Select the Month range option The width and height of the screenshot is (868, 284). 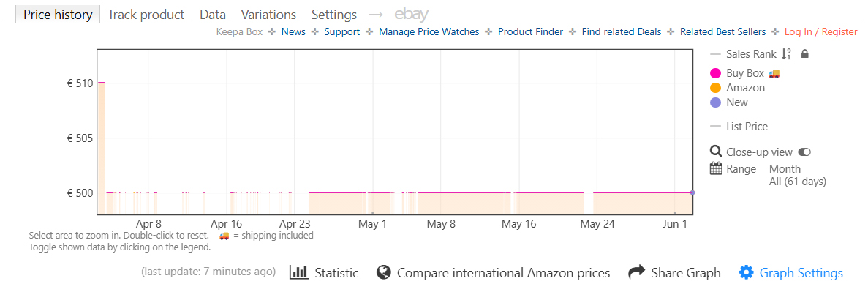coord(785,169)
